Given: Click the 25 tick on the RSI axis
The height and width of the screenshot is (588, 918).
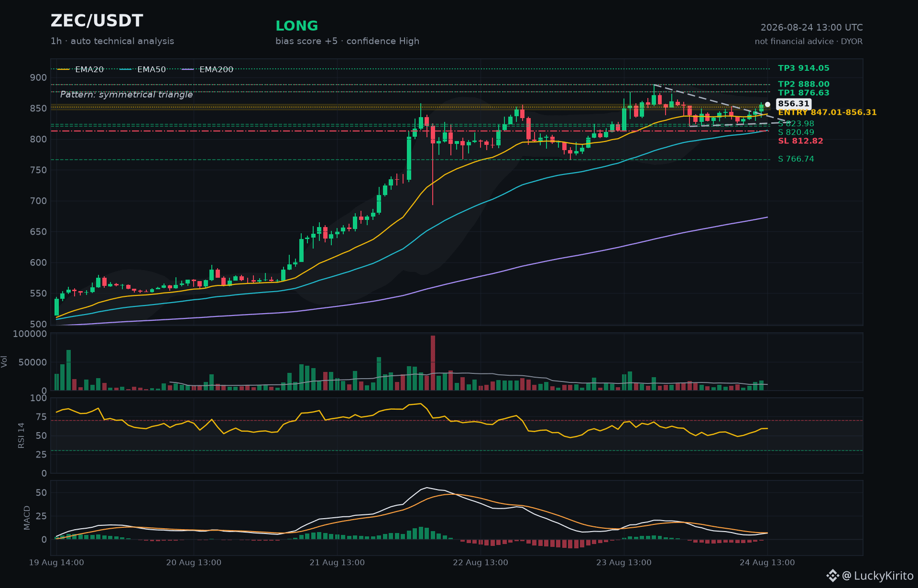Looking at the screenshot, I should [x=41, y=455].
